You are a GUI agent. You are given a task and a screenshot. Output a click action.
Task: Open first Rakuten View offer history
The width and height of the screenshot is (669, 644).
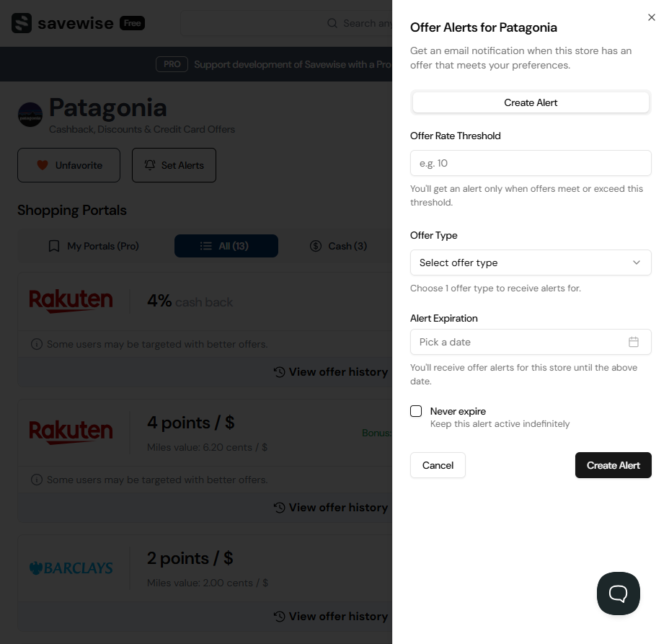pyautogui.click(x=331, y=371)
